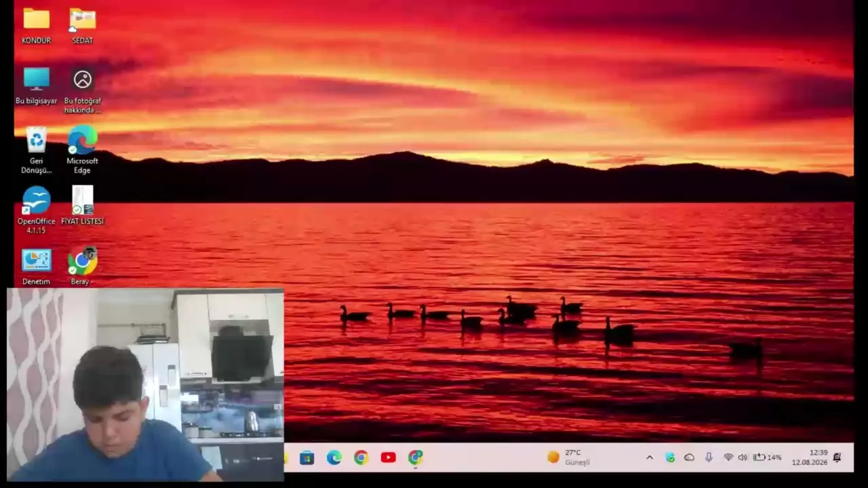Select the Geri Dönüşüm recycle bin icon
Viewport: 868px width, 488px height.
[x=36, y=150]
